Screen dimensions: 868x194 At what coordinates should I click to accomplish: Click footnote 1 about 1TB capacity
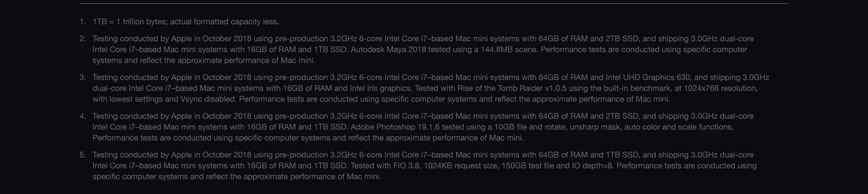point(186,22)
